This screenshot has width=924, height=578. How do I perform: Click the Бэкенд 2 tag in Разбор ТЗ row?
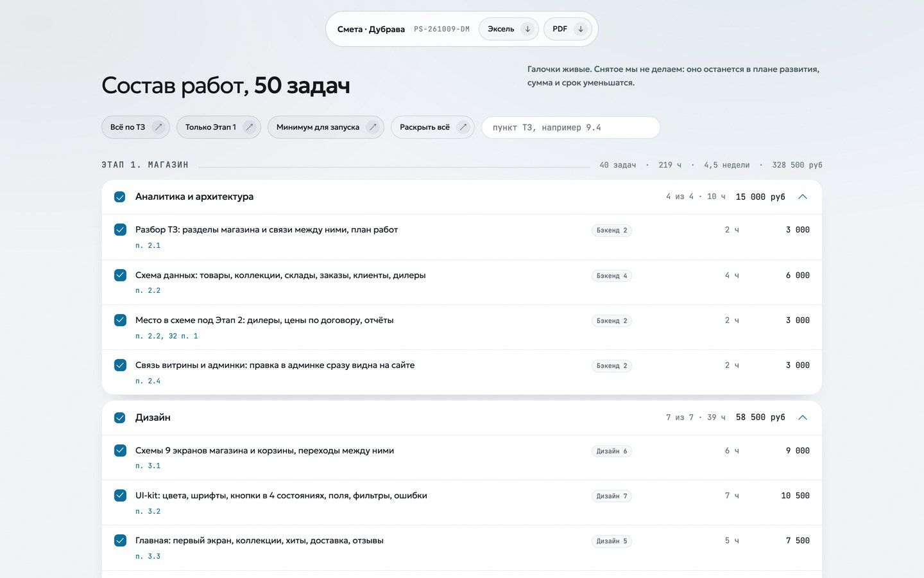[612, 230]
